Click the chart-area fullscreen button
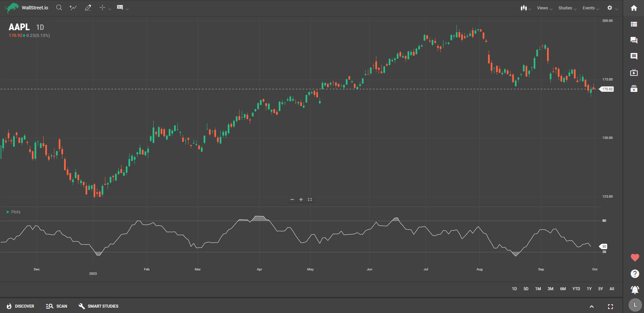Viewport: 644px width, 313px height. pyautogui.click(x=310, y=200)
